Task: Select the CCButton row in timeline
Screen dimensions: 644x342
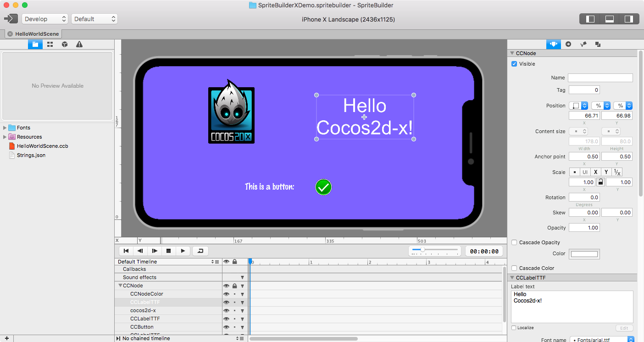Action: pos(142,327)
